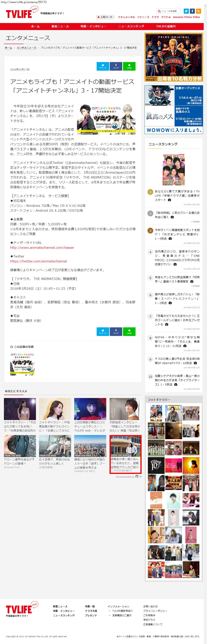This screenshot has height=644, width=207.
Task: Click TV LIFE magazine cover in ranking
Action: pyautogui.click(x=174, y=170)
